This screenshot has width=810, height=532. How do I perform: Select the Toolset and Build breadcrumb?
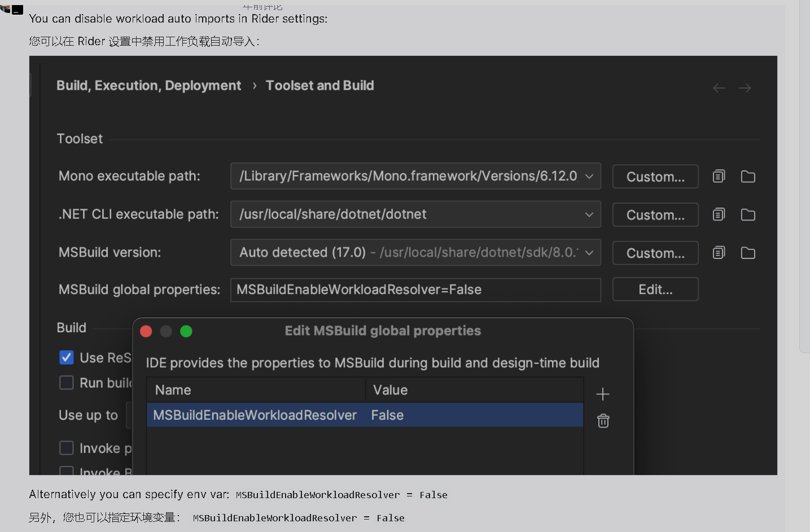point(319,85)
